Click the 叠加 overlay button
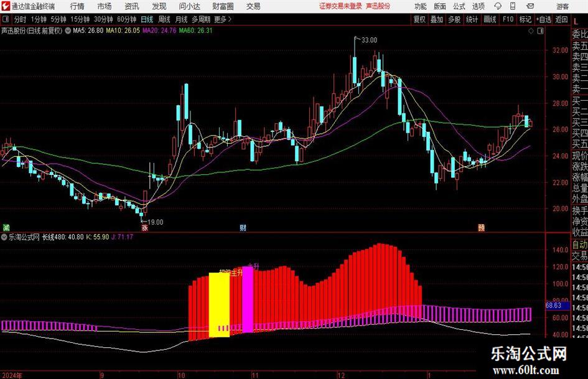588x379 pixels. 437,19
